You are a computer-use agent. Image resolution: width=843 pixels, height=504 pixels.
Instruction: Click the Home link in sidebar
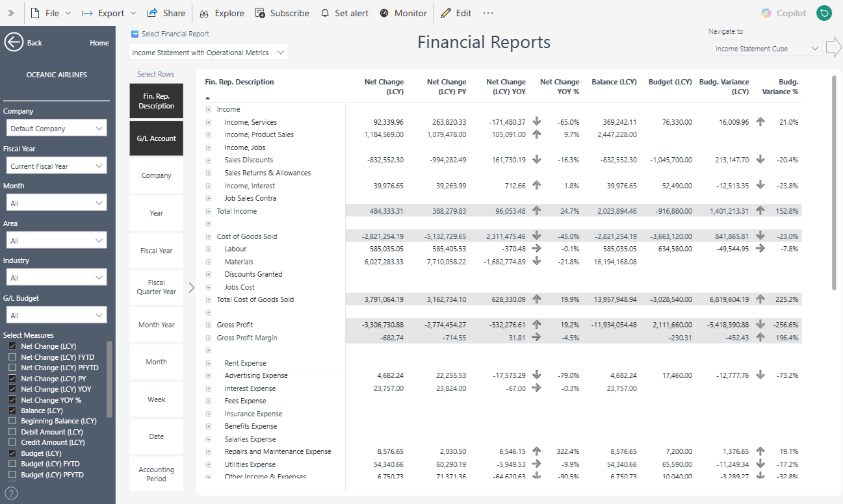(99, 43)
